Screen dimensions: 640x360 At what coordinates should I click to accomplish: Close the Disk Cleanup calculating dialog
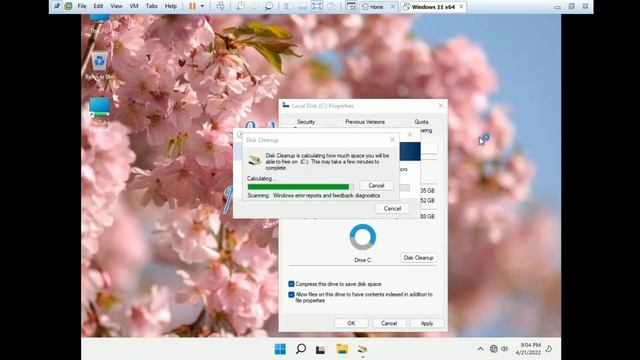point(392,140)
